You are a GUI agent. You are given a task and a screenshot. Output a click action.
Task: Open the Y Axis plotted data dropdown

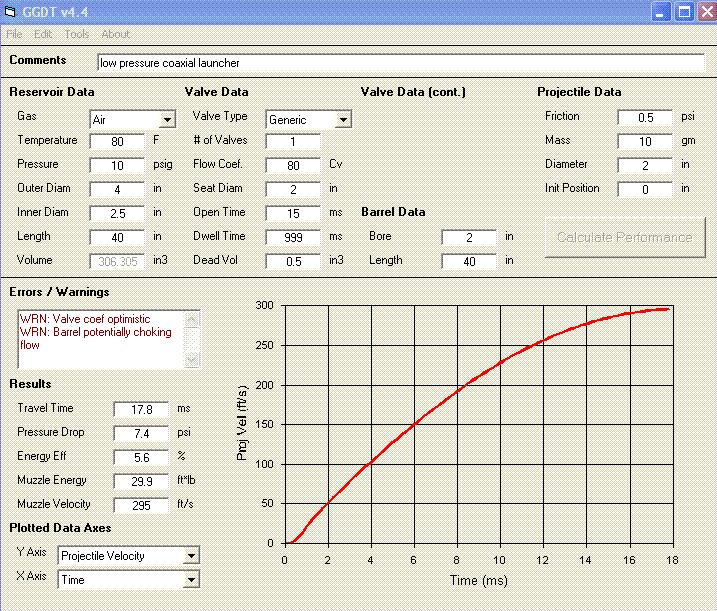[192, 556]
